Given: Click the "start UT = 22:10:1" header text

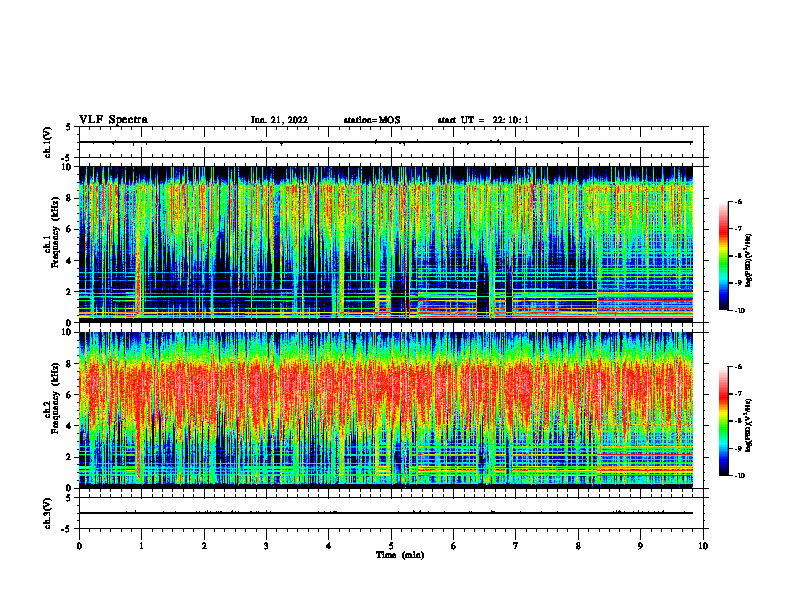Looking at the screenshot, I should coord(483,120).
